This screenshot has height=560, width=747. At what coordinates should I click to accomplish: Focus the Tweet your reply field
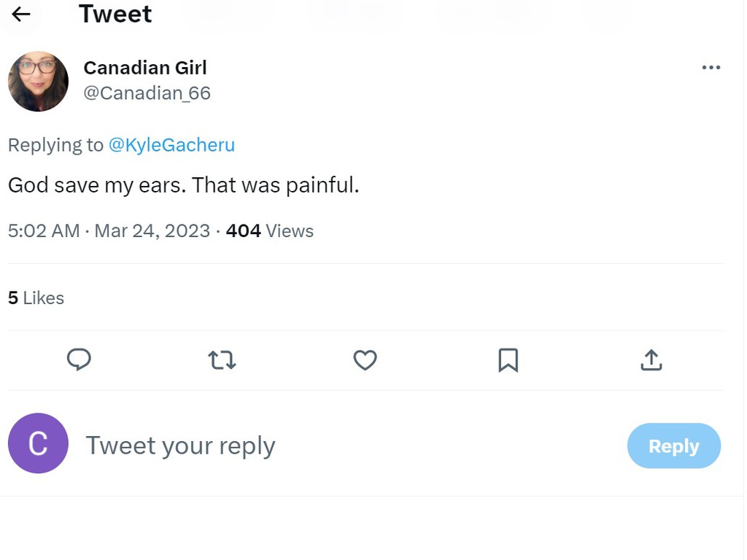point(352,446)
